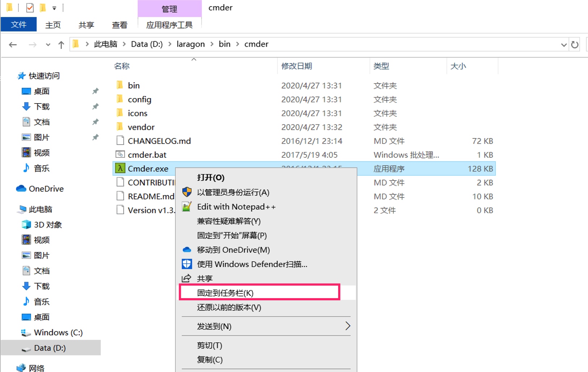Refresh the cmder folder view
Screen dimensions: 588x372
tap(575, 45)
